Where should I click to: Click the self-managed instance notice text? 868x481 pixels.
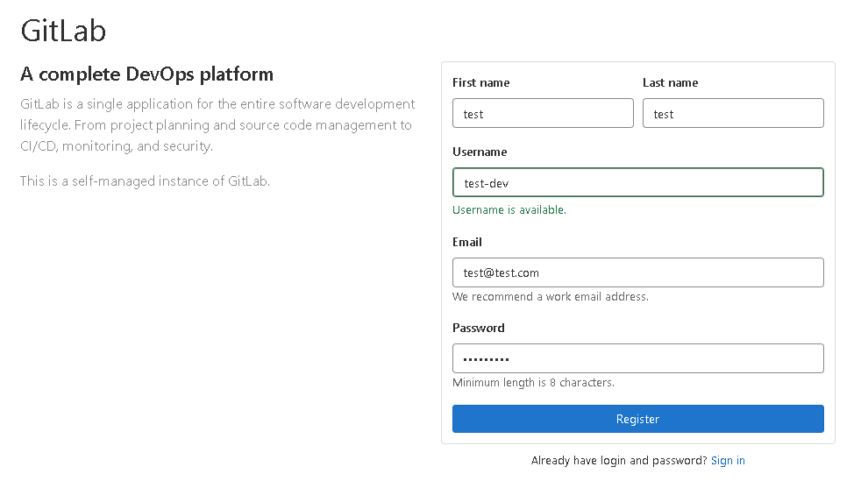point(145,181)
